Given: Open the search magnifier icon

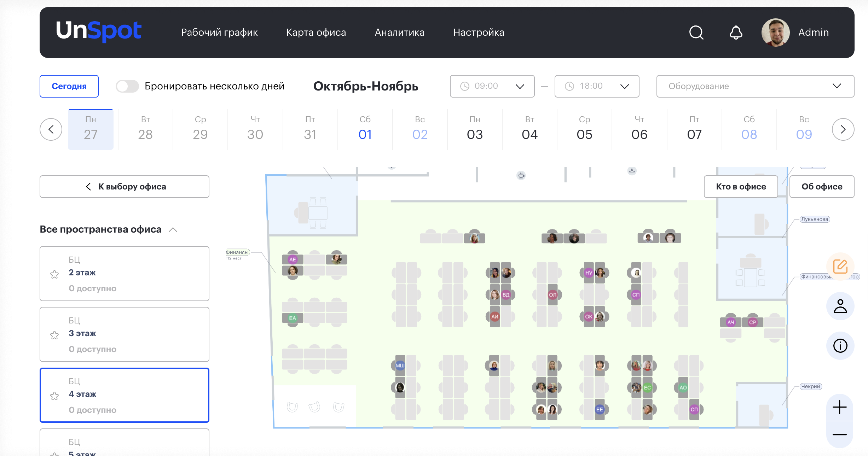Looking at the screenshot, I should point(696,33).
